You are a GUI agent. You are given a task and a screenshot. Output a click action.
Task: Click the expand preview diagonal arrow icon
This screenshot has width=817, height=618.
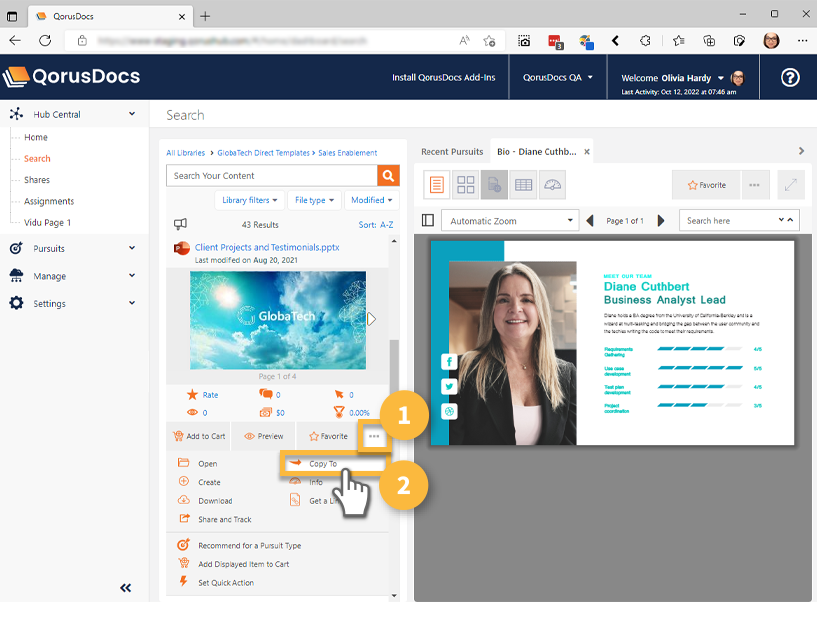(x=790, y=184)
